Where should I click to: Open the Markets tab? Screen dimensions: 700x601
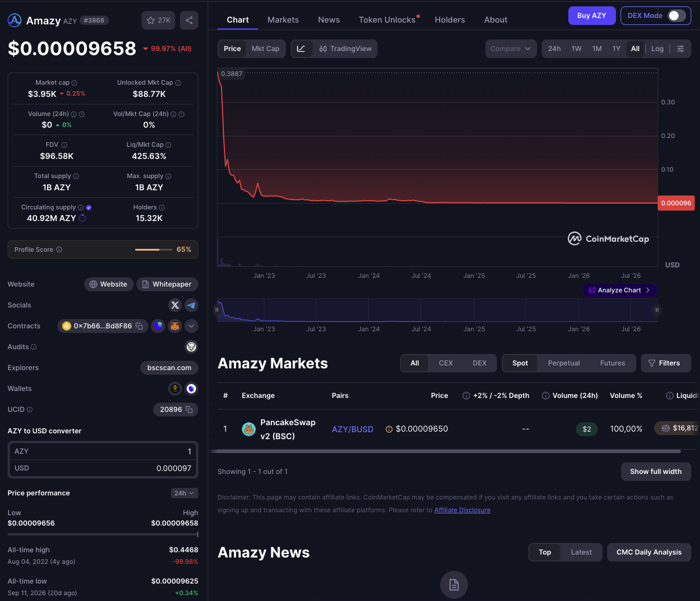point(283,20)
